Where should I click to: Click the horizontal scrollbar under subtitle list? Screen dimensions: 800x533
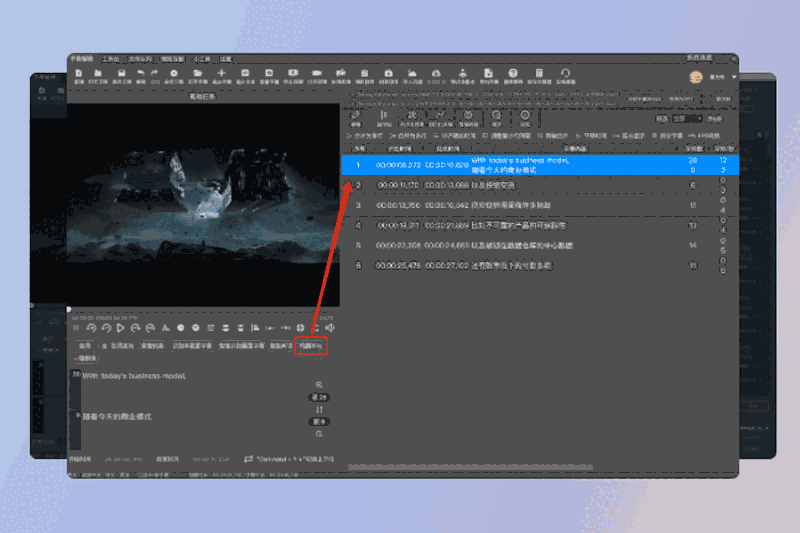(470, 467)
